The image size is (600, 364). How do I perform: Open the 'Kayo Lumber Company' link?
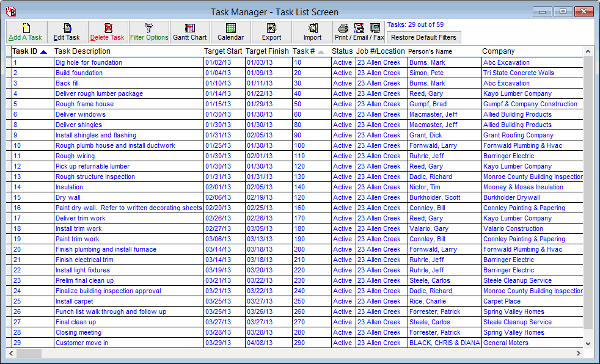[516, 93]
